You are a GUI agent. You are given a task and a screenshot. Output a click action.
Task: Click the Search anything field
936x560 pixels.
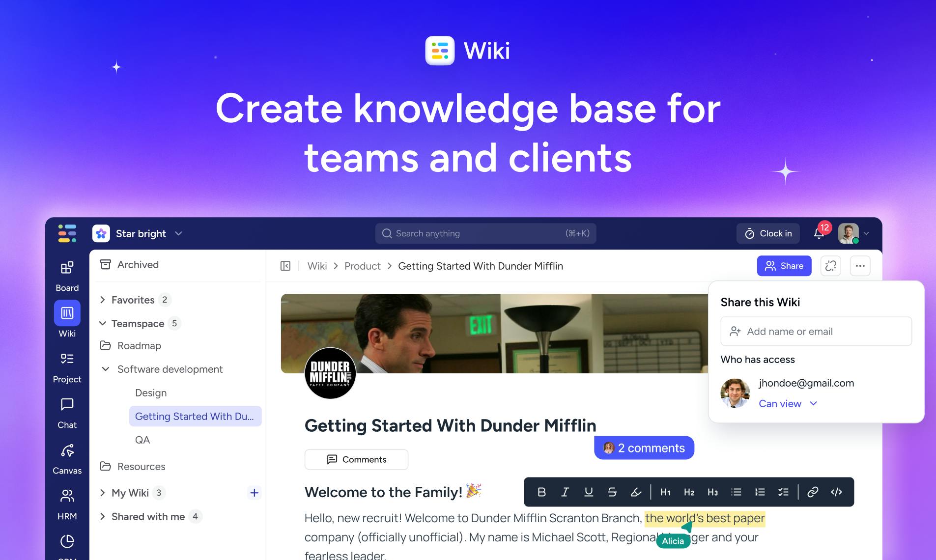[x=485, y=233]
